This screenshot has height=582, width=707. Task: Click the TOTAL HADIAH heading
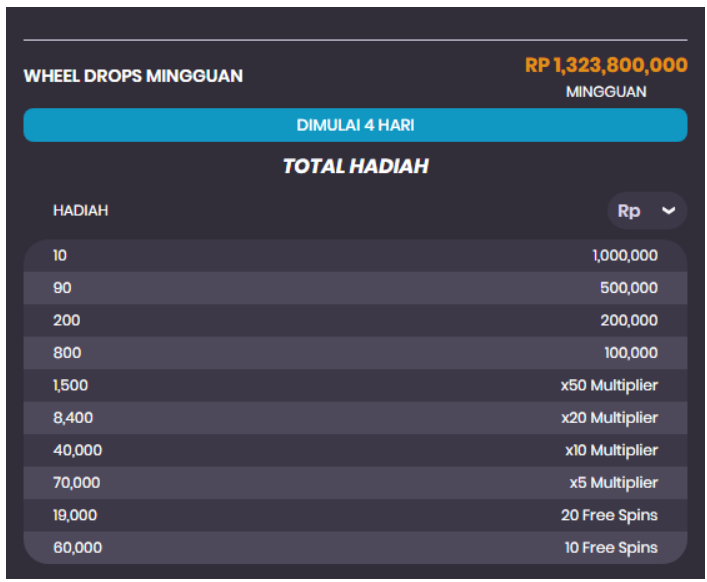coord(355,166)
